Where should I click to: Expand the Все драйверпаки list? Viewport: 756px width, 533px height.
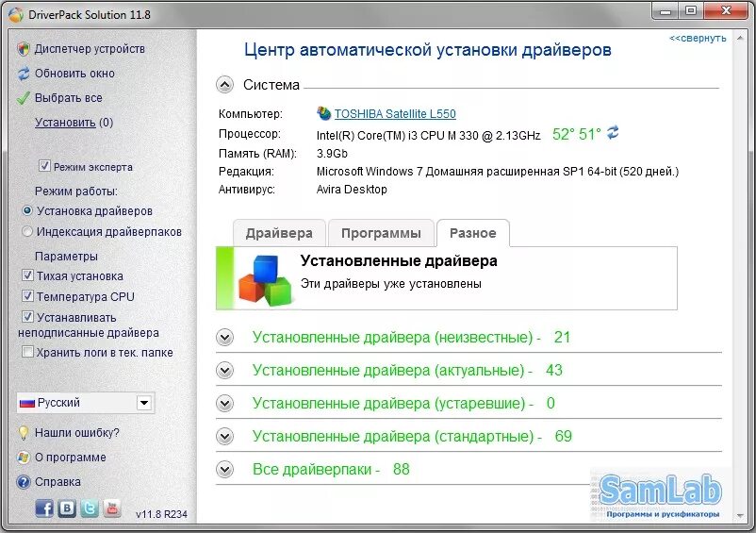coord(224,470)
